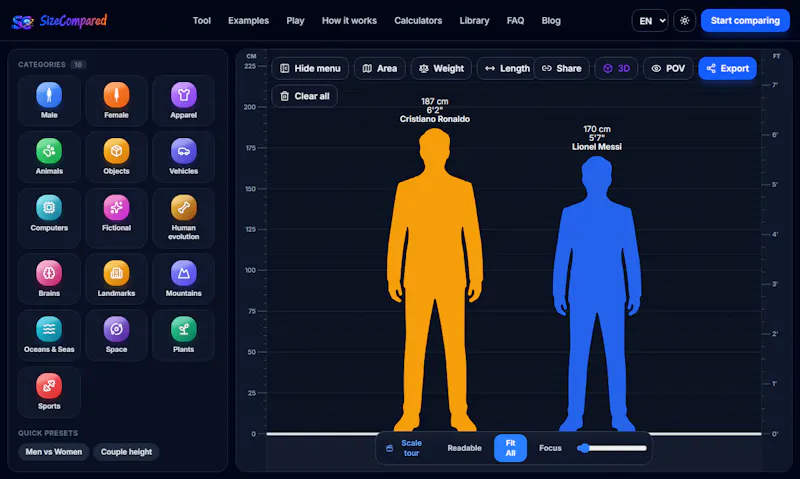Screen dimensions: 800x479
Task: Start the Scale tour
Action: click(x=405, y=448)
